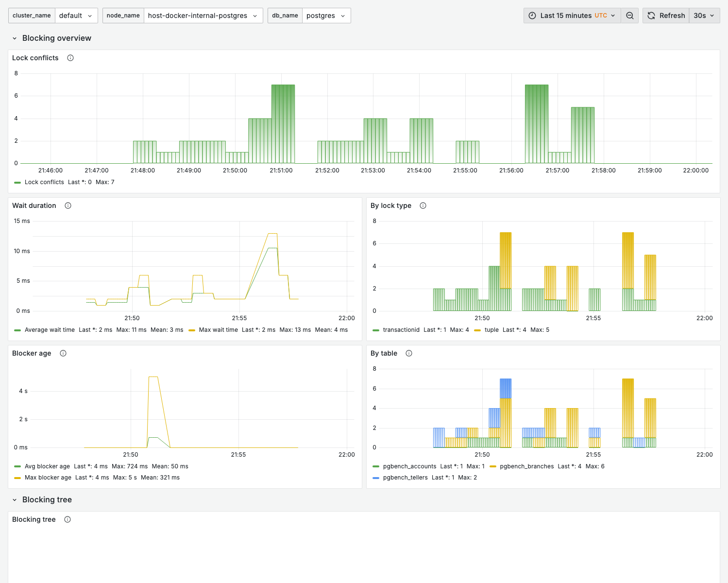Click the tallest bar in Lock conflicts chart

point(283,121)
